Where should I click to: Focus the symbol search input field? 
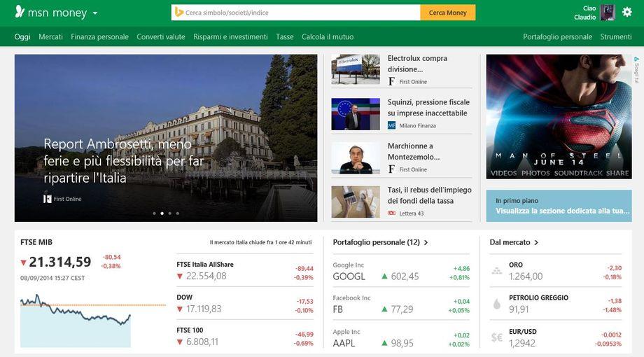coord(295,13)
